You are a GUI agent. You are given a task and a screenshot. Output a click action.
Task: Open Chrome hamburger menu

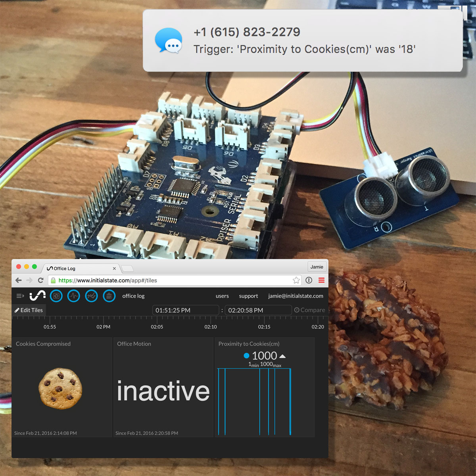point(321,280)
